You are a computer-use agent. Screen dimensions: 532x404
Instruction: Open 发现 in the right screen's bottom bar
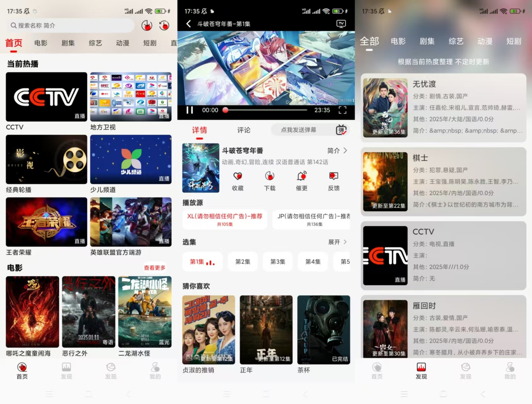pos(421,371)
